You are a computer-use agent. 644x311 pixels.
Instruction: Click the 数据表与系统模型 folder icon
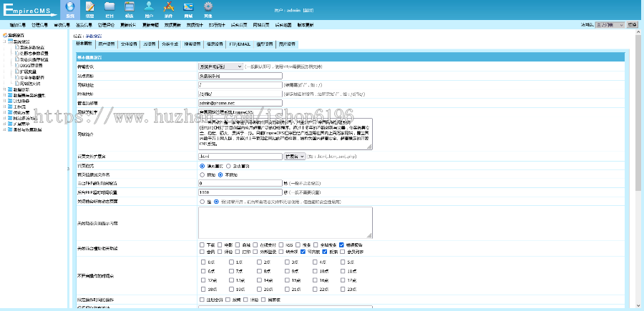pos(10,95)
